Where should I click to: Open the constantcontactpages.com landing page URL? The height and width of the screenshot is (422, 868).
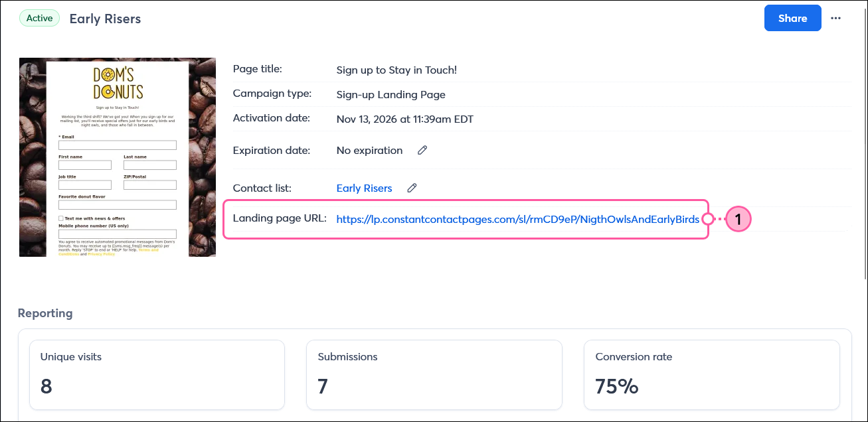[x=518, y=218]
